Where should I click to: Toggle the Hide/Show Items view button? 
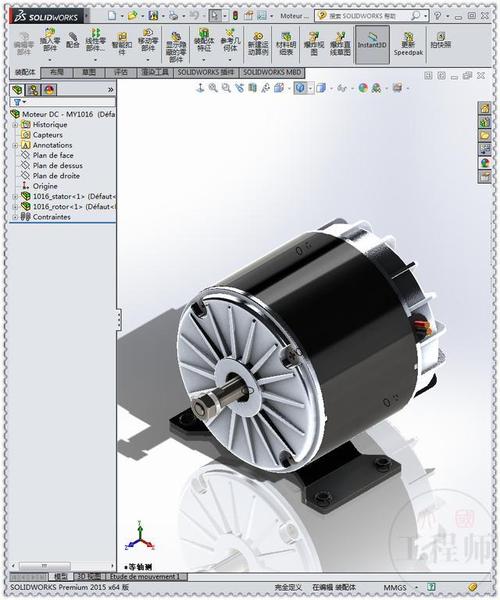[342, 88]
